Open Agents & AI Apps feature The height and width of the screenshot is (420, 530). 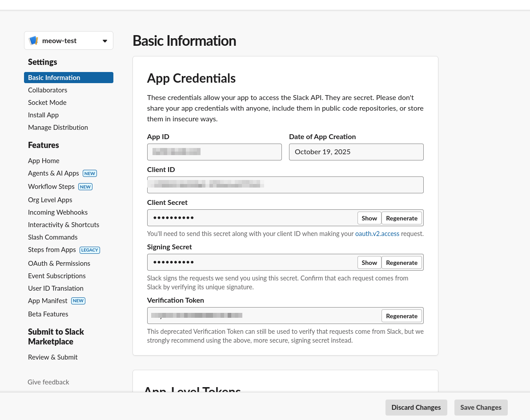click(x=53, y=173)
